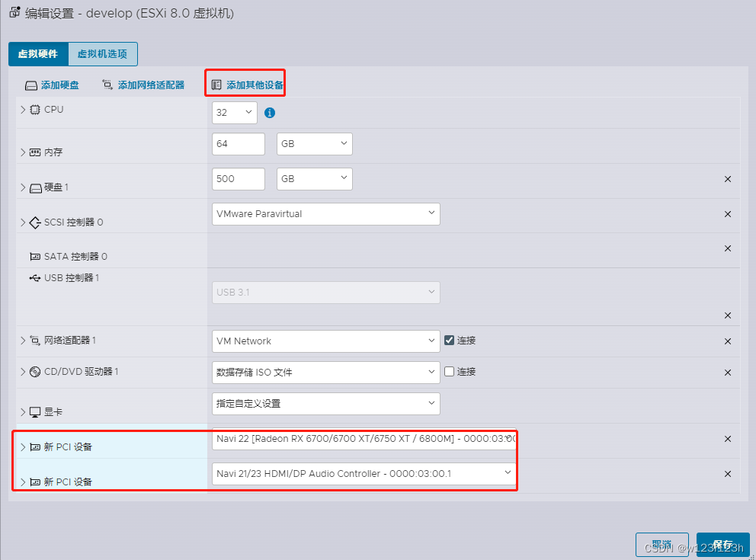Image resolution: width=756 pixels, height=560 pixels.
Task: Click the memory size field showing 64
Action: 239,144
